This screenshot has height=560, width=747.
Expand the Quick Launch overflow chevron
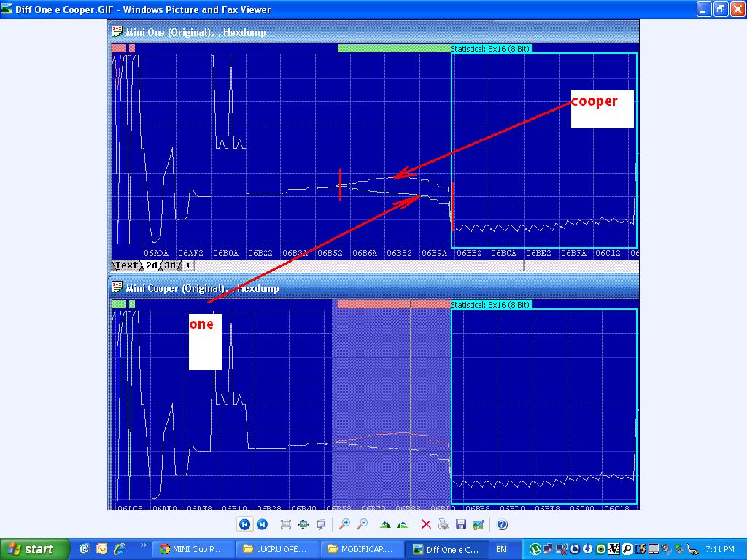point(143,545)
